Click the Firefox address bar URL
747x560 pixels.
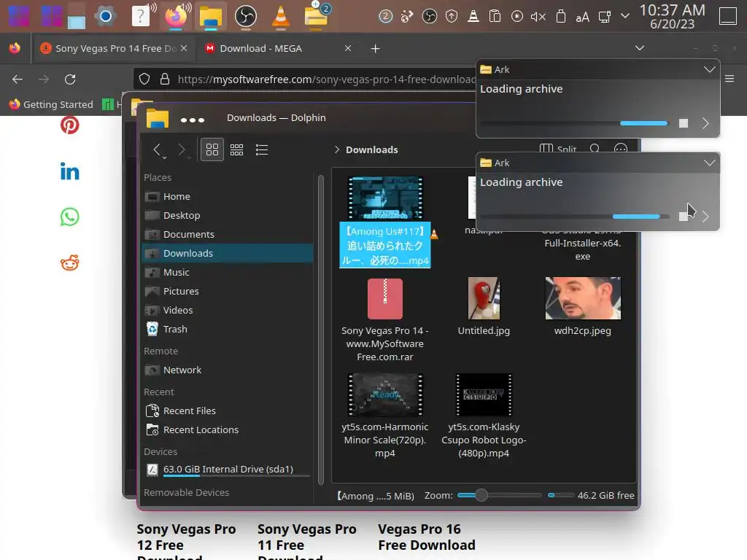coord(327,79)
